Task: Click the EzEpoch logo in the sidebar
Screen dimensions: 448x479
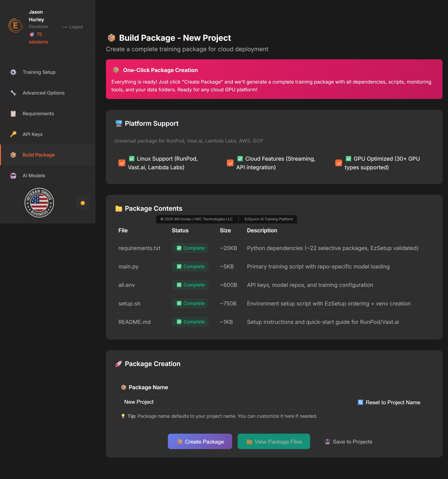Action: pyautogui.click(x=15, y=25)
